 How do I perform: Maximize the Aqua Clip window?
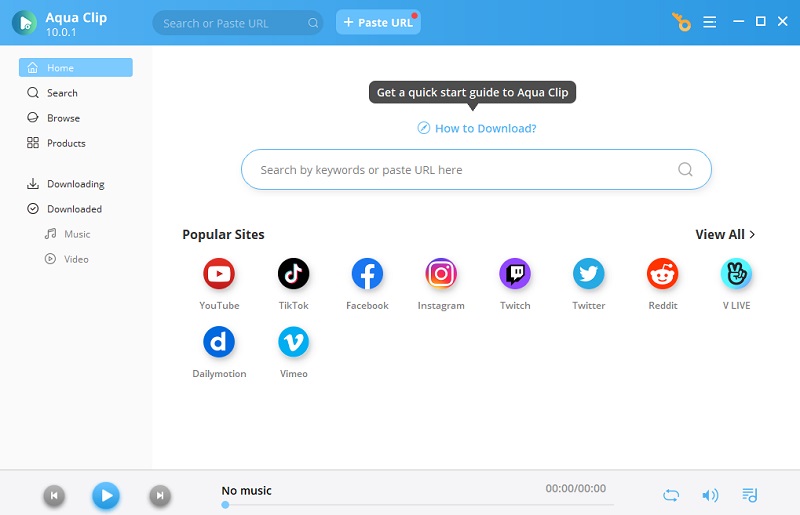(761, 21)
